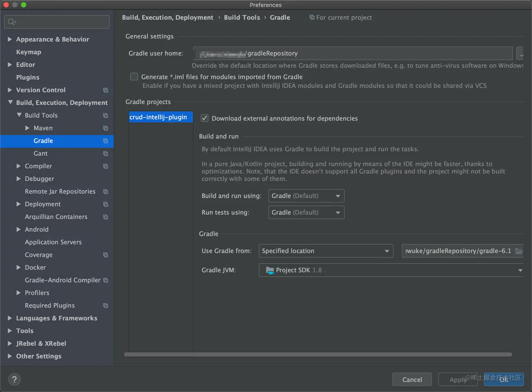Open the Use Gradle from dropdown
Screen dimensions: 532x392
click(x=326, y=251)
